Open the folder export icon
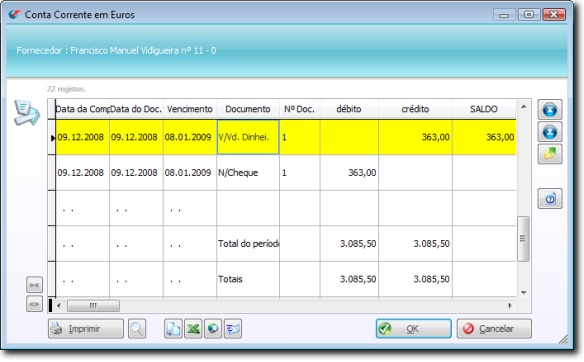Image resolution: width=584 pixels, height=362 pixels. click(x=550, y=154)
